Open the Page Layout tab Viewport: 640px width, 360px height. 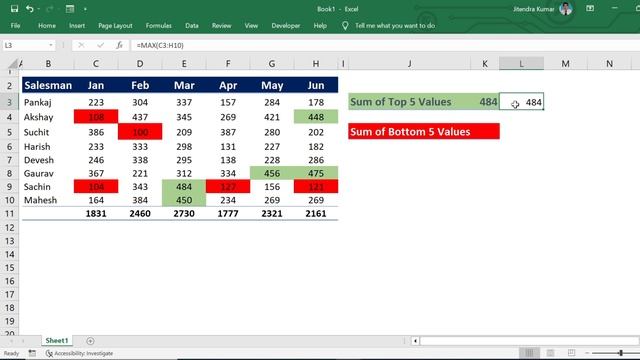pos(115,25)
